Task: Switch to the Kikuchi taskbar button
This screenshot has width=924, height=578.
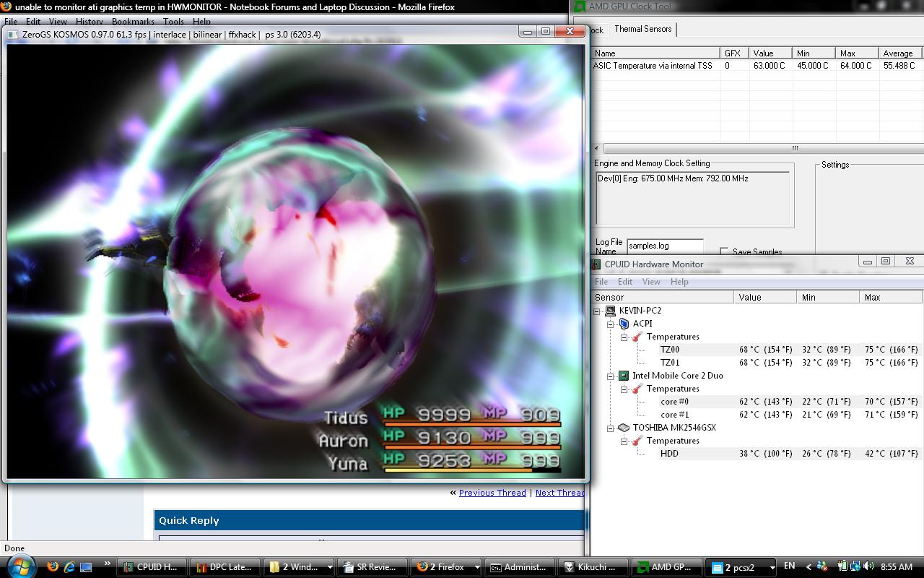Action: click(593, 567)
